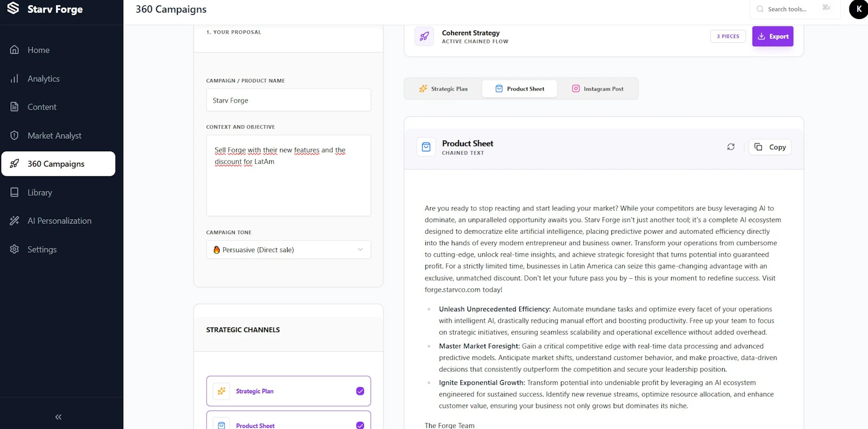This screenshot has width=868, height=429.
Task: Click the Starv Forge logo icon
Action: pyautogui.click(x=13, y=8)
